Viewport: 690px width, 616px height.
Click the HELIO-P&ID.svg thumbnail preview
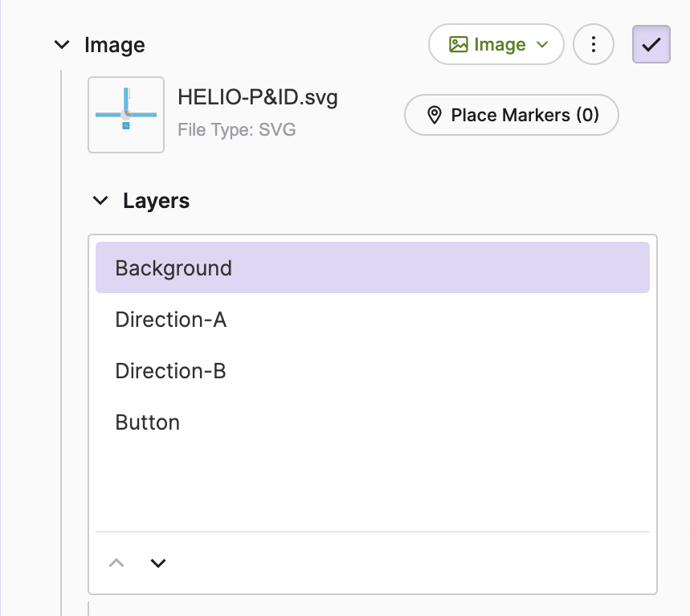[x=126, y=115]
